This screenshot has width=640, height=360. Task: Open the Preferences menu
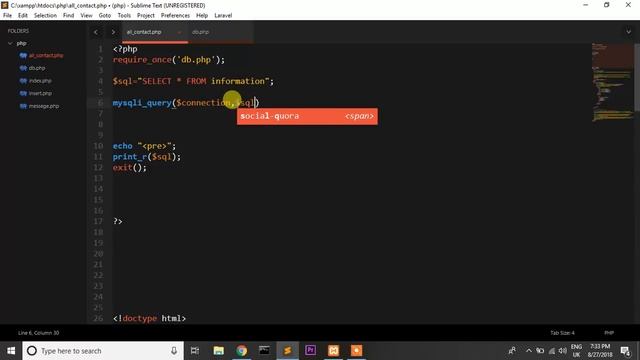(x=175, y=16)
